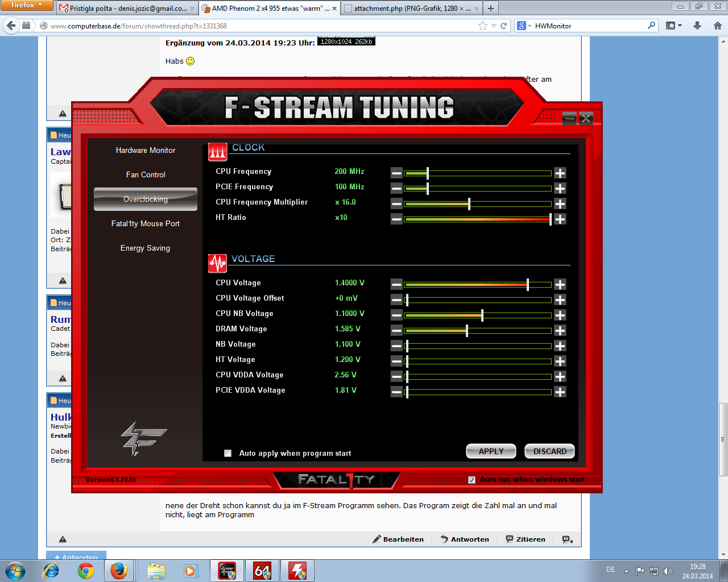Open the search engine selector dropdown
728x582 pixels.
(524, 26)
